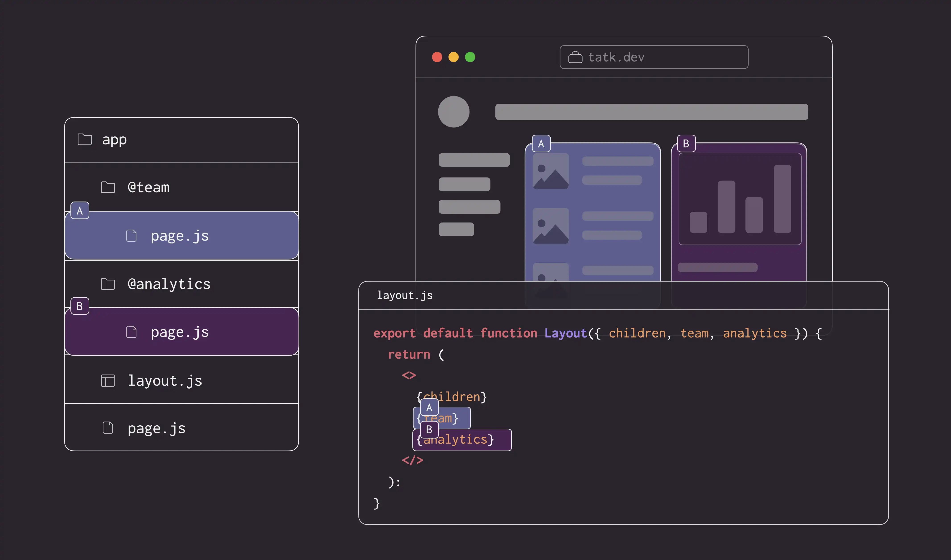Screen dimensions: 951x560
Task: Click the @team folder icon
Action: tap(108, 187)
